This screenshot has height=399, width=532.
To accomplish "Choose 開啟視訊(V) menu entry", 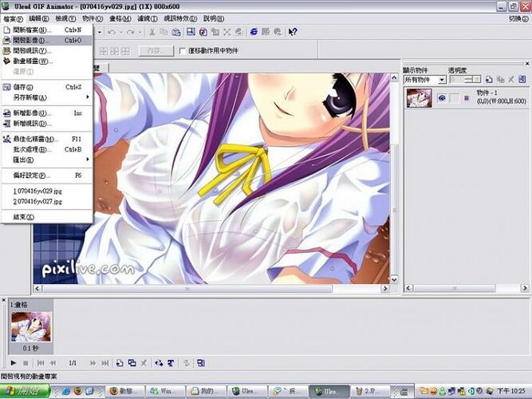I will click(x=47, y=51).
